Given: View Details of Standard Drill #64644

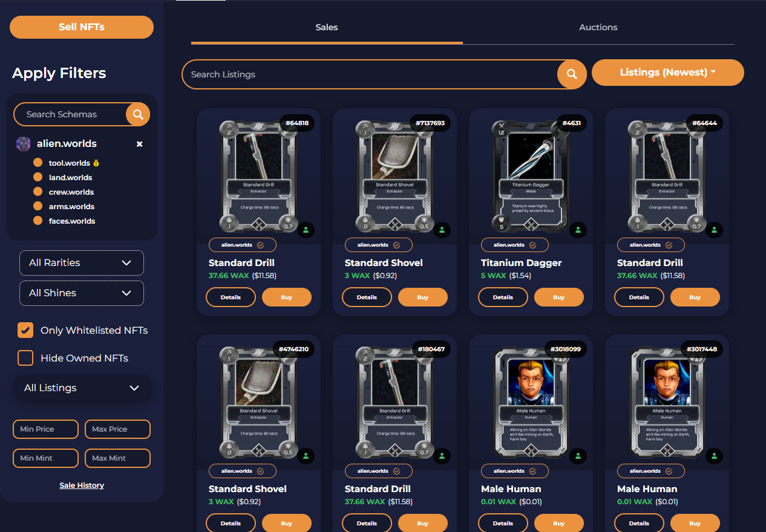Looking at the screenshot, I should point(639,297).
